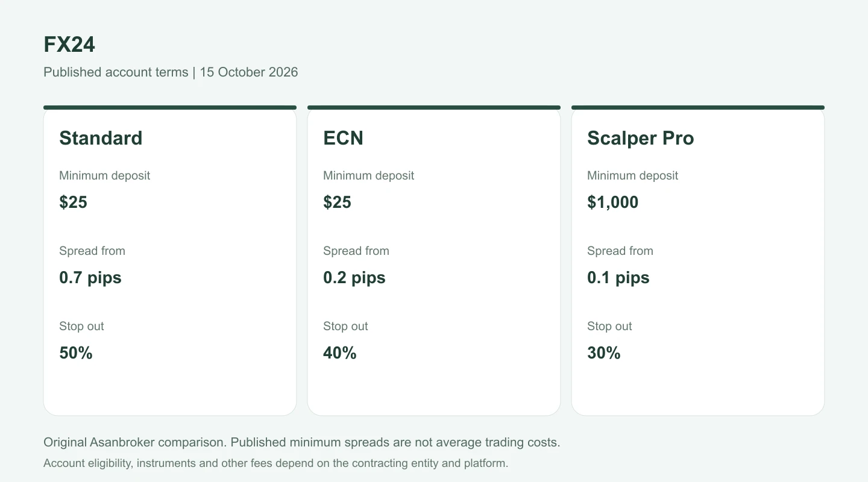
Task: Click the dark green bar above ECN card
Action: [434, 108]
